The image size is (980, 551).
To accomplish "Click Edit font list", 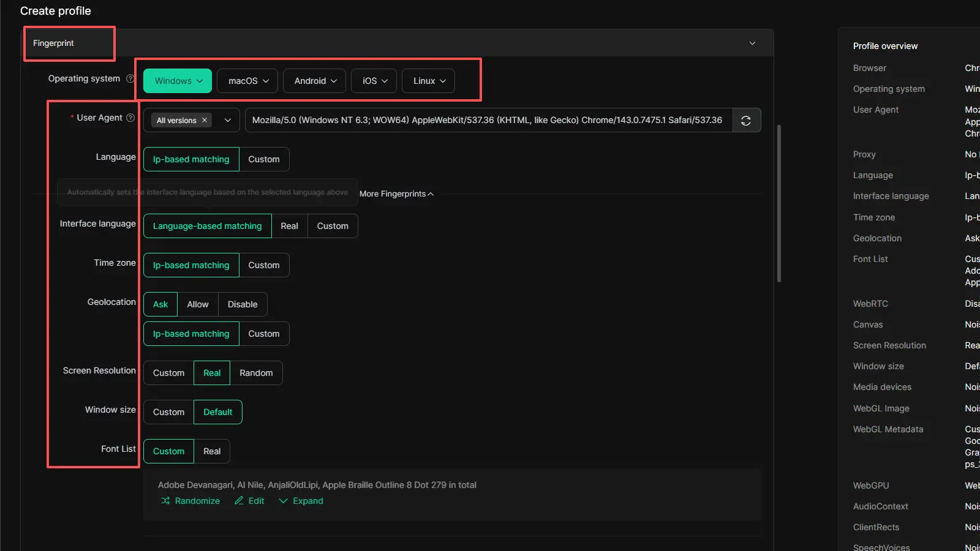I will pos(249,501).
